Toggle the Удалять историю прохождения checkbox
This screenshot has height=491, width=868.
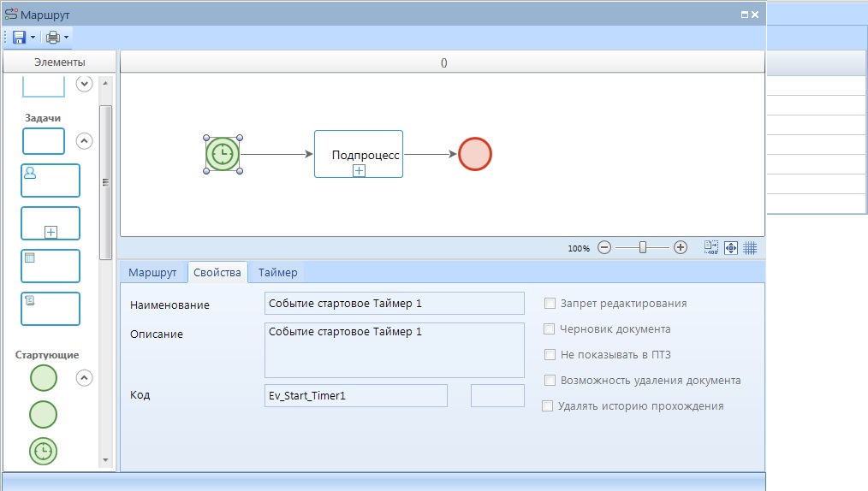tap(548, 406)
